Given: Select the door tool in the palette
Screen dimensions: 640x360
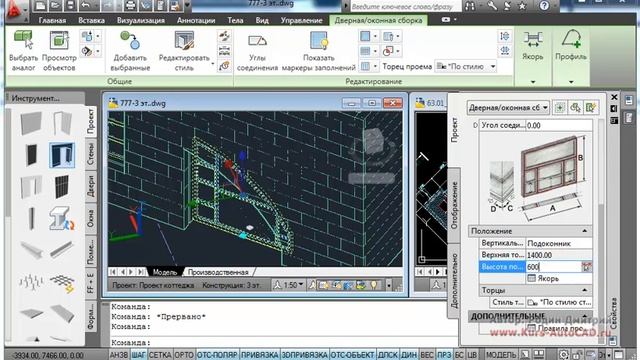Looking at the screenshot, I should click(62, 122).
